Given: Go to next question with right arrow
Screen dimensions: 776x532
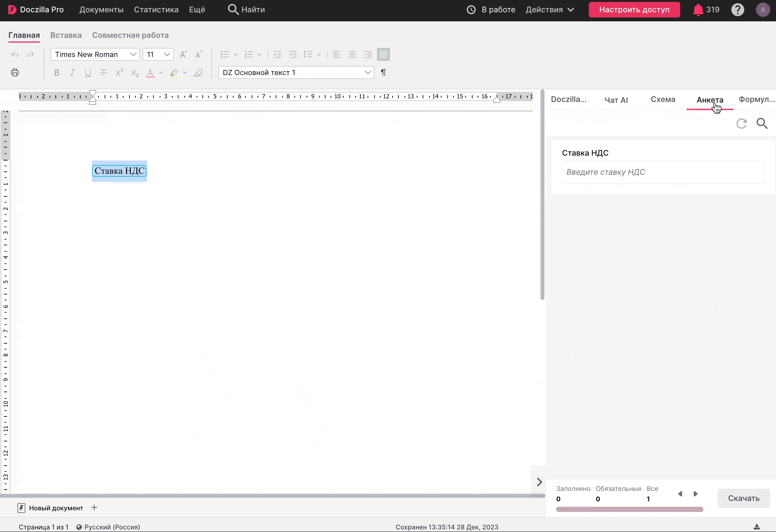Looking at the screenshot, I should point(696,493).
